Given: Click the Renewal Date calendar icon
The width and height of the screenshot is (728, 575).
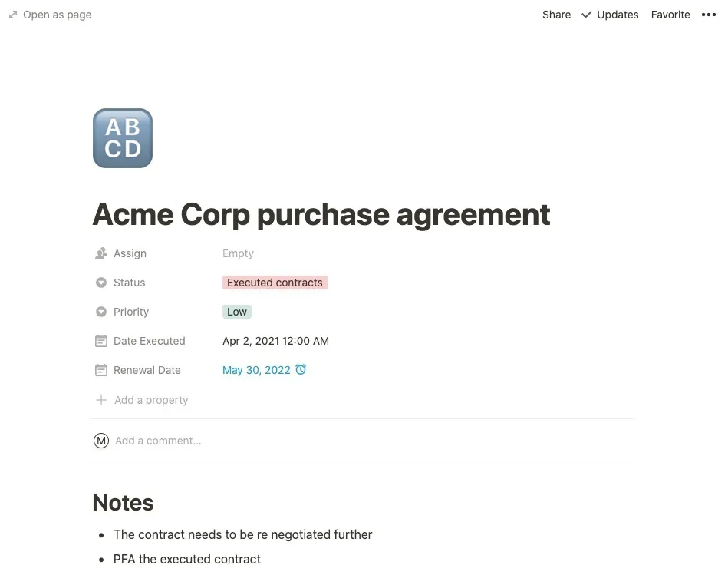Looking at the screenshot, I should pyautogui.click(x=100, y=370).
